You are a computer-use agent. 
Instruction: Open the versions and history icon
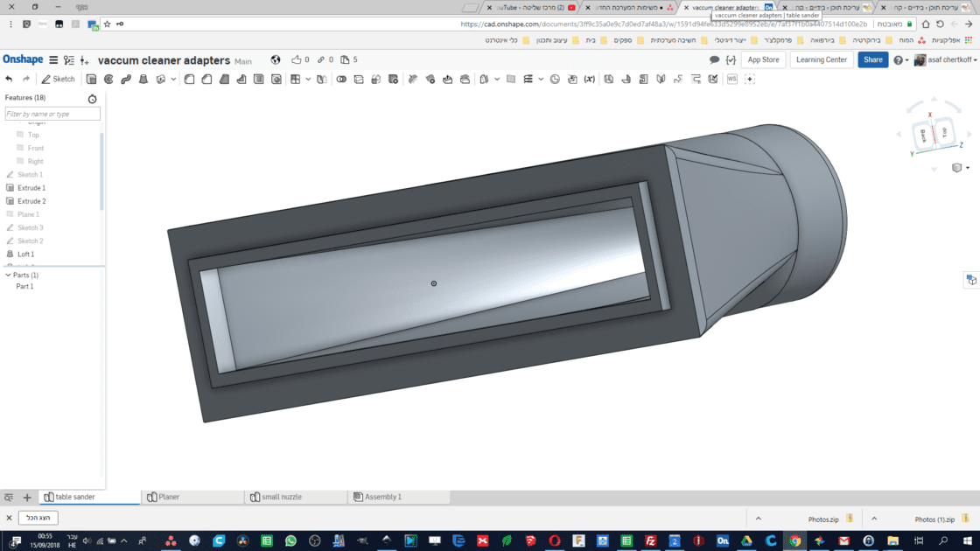(x=69, y=60)
